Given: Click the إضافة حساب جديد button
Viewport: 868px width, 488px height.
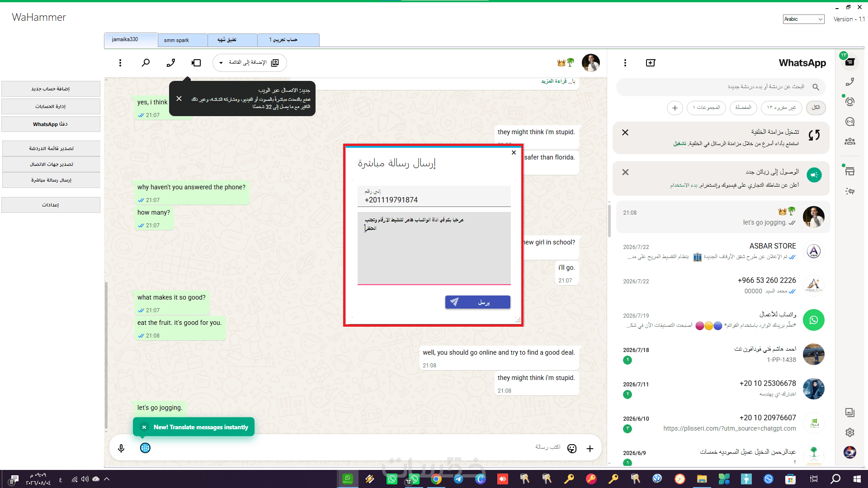Looking at the screenshot, I should pos(51,89).
